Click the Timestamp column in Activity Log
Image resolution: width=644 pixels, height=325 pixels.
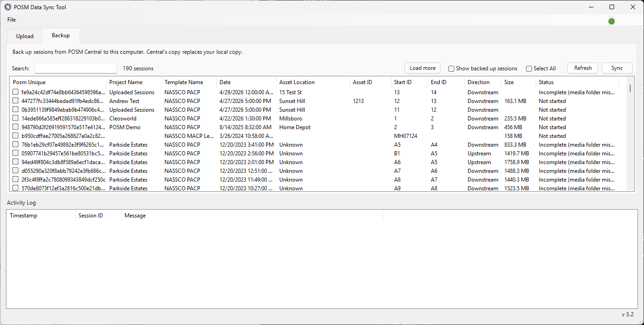[x=41, y=216]
